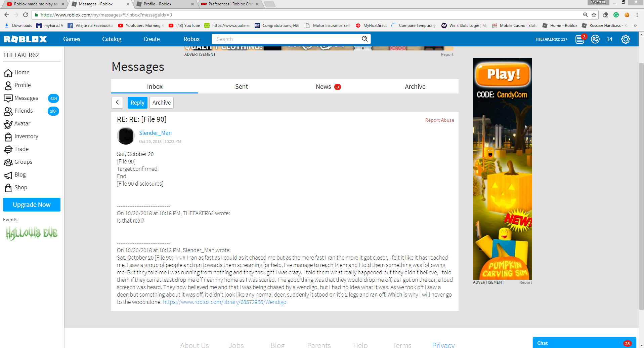Open Avatar editor in the sidebar
The width and height of the screenshot is (644, 348).
pos(17,124)
